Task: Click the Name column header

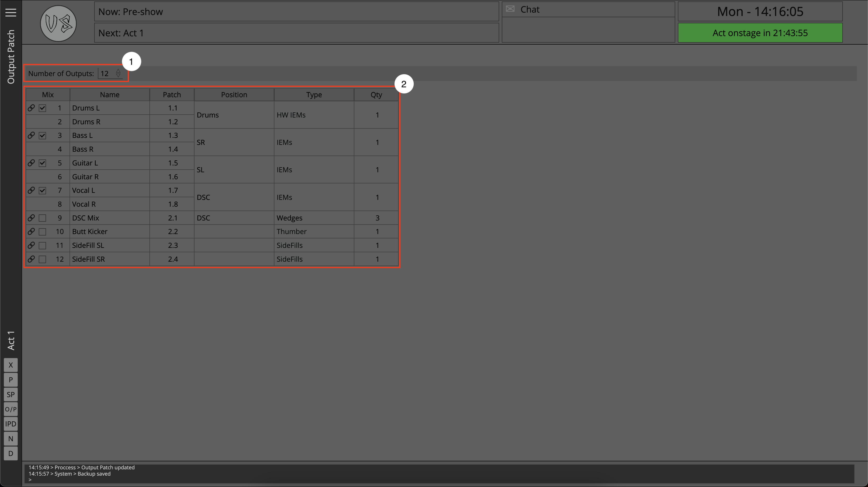Action: pyautogui.click(x=110, y=95)
